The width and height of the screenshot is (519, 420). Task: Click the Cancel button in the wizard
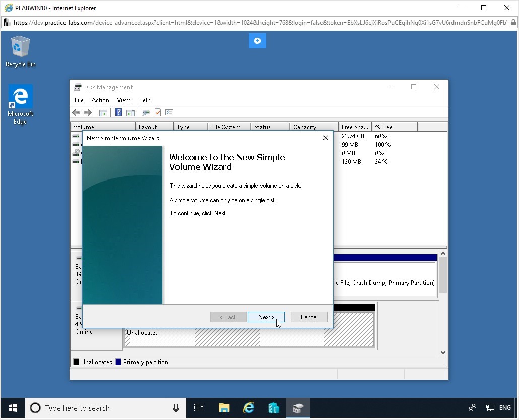tap(309, 317)
